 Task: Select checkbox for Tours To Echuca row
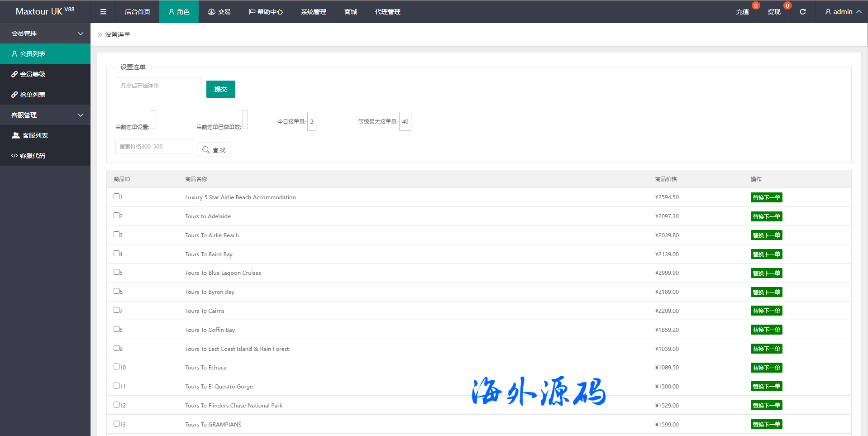tap(116, 367)
